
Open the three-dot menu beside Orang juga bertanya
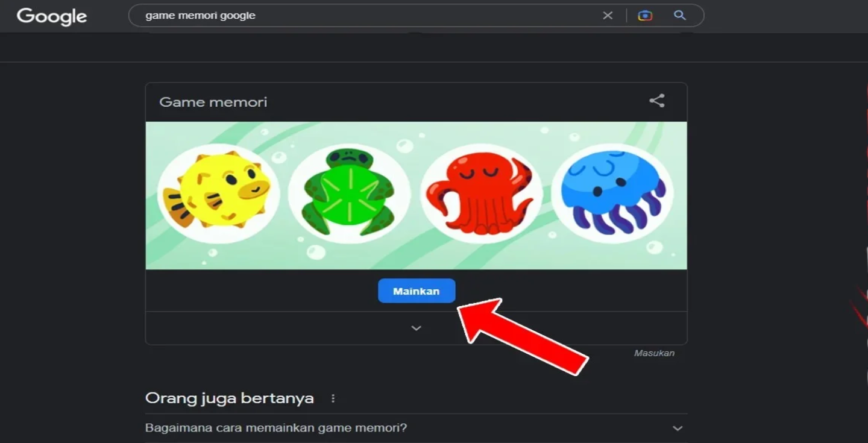pos(333,398)
